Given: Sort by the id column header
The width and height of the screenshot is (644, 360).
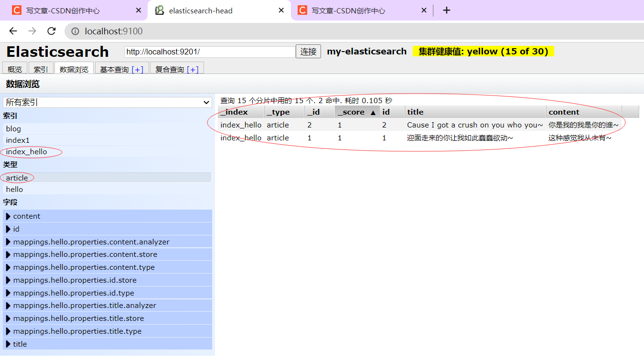Looking at the screenshot, I should coord(392,112).
